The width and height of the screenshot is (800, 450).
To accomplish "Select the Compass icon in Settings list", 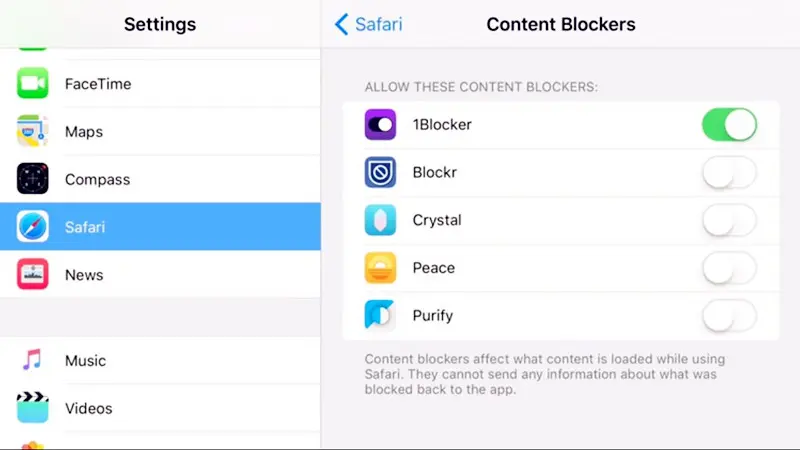I will 33,179.
